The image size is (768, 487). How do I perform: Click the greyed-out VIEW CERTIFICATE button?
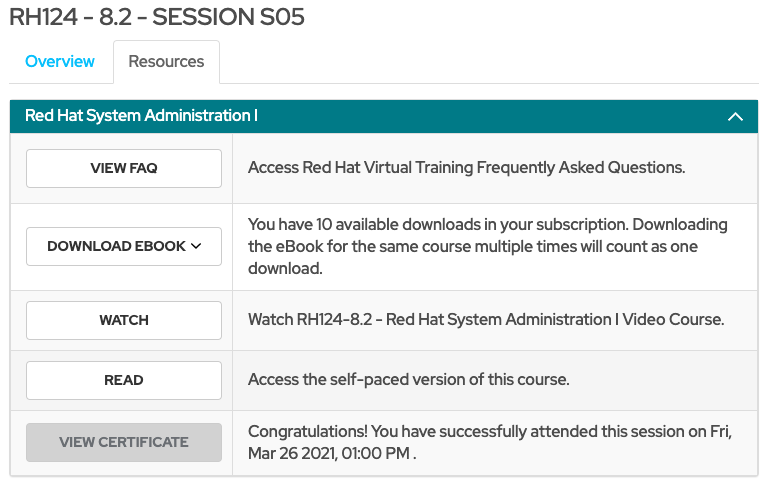coord(123,442)
